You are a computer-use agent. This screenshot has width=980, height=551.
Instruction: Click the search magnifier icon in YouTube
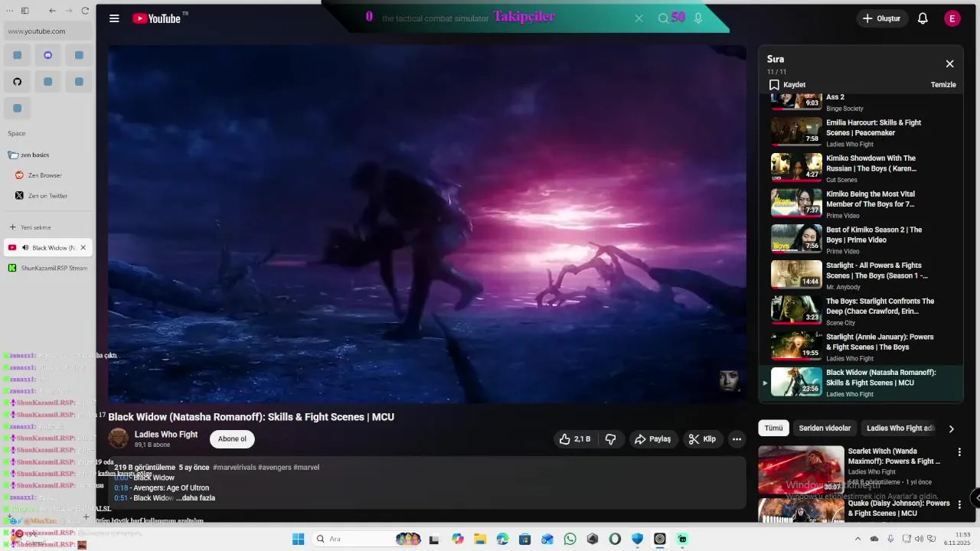663,18
